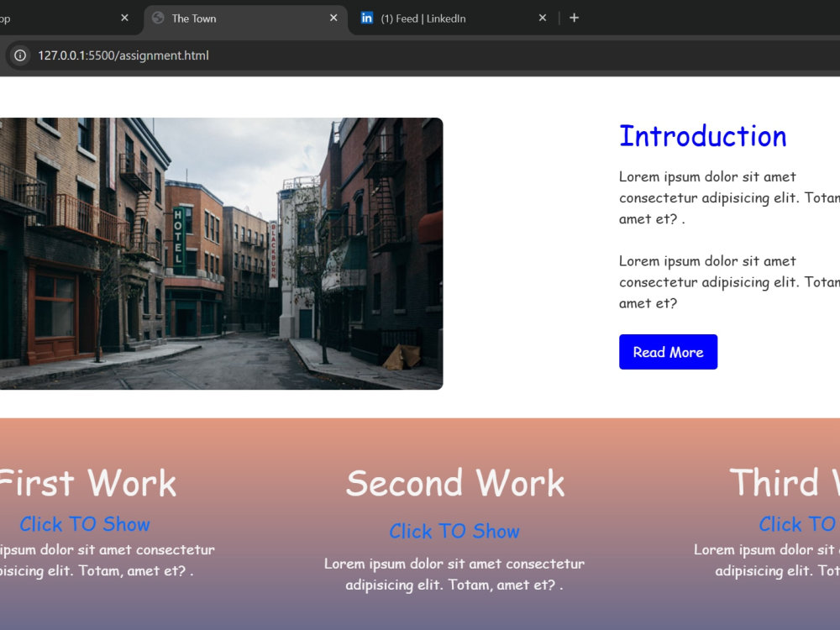Switch to The Town tab
840x630 pixels.
coord(245,18)
